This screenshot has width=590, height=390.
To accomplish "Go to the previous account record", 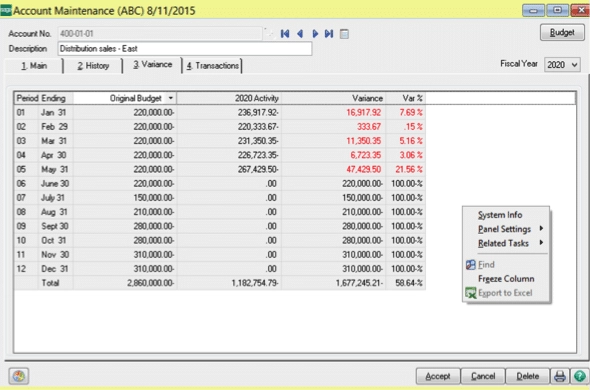I will click(300, 34).
